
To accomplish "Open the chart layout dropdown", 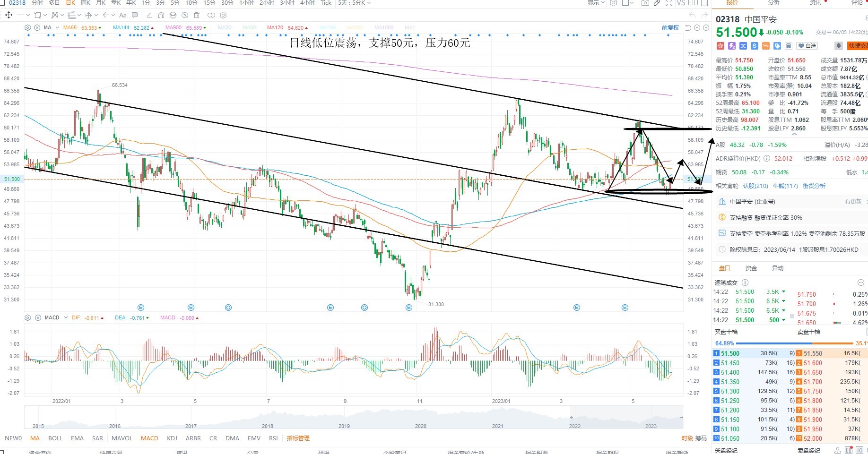I will 628,3.
